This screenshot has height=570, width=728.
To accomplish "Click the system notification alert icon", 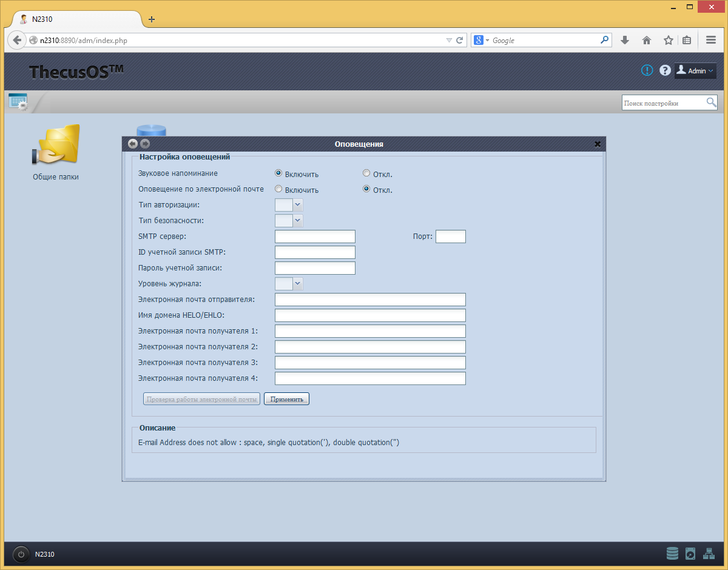I will point(647,70).
